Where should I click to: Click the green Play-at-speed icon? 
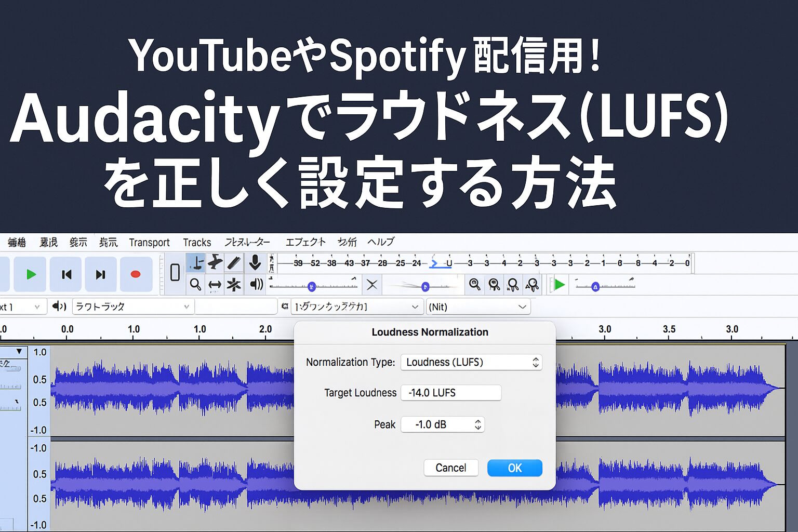559,284
